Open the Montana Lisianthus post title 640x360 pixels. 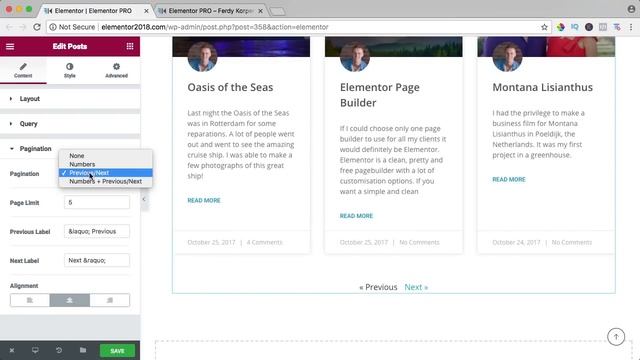click(542, 87)
